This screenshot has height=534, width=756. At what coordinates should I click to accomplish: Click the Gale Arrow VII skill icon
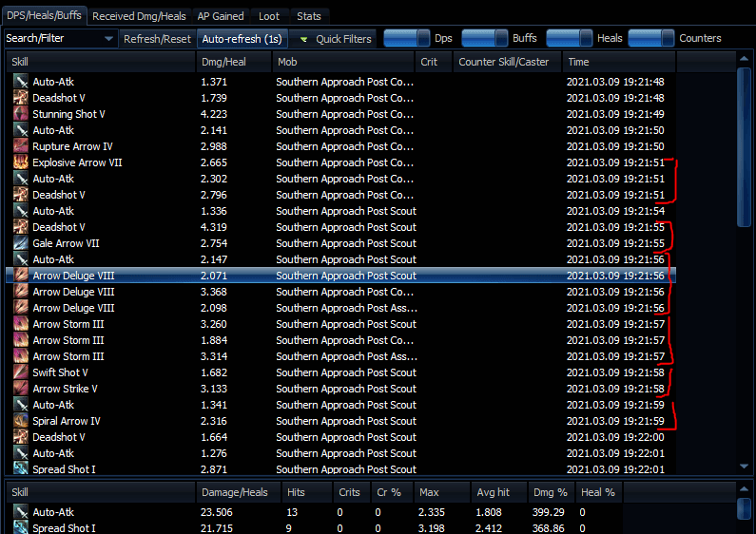click(x=20, y=243)
